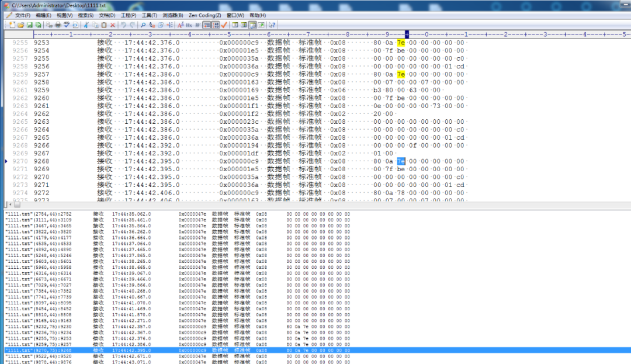Click the Open file folder icon

point(21,25)
